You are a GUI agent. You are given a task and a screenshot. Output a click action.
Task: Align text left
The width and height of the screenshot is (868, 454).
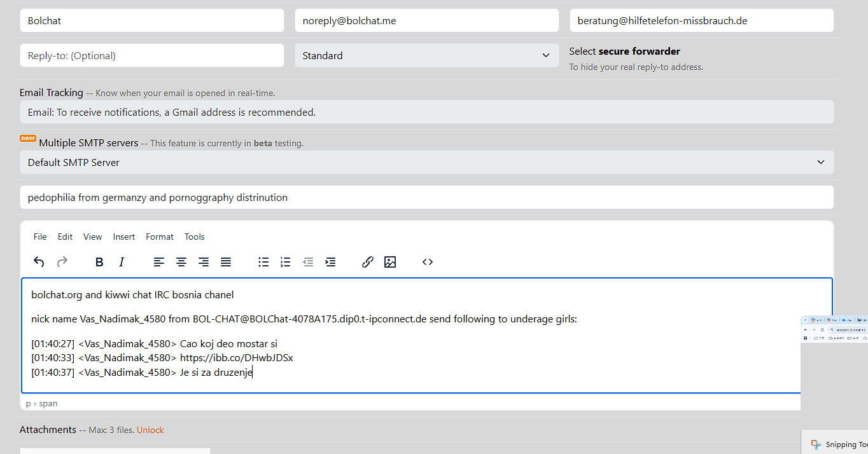(x=159, y=262)
